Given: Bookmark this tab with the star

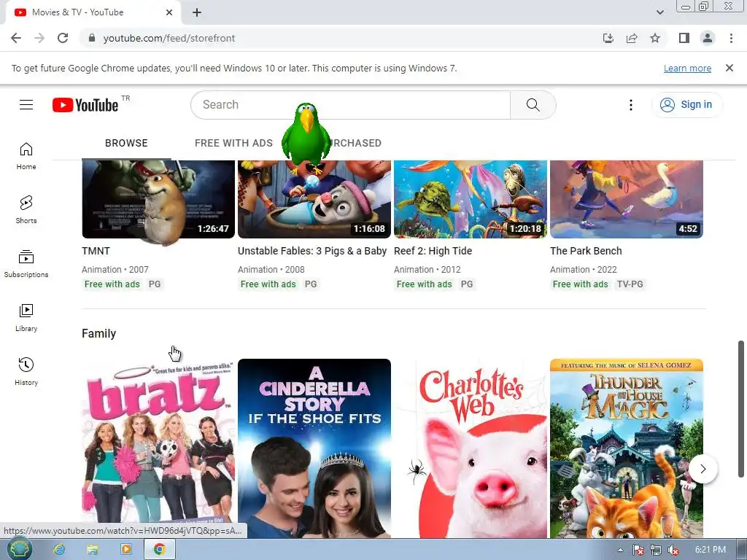Looking at the screenshot, I should [655, 38].
